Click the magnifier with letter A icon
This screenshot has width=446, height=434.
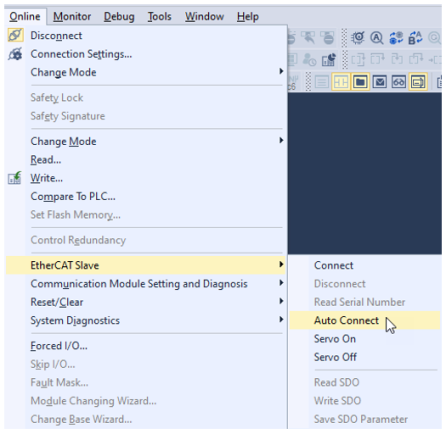pyautogui.click(x=377, y=38)
